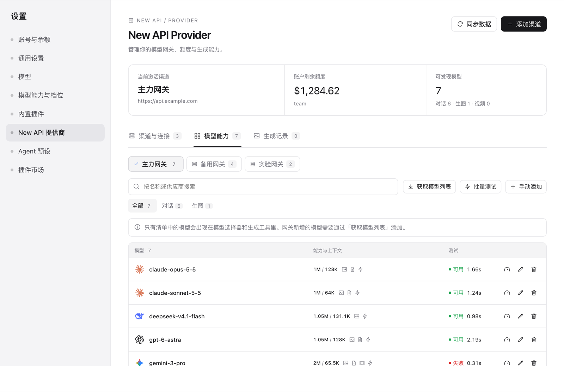Edit the claude-opus-5-5 model
This screenshot has height=392, width=564.
click(520, 269)
